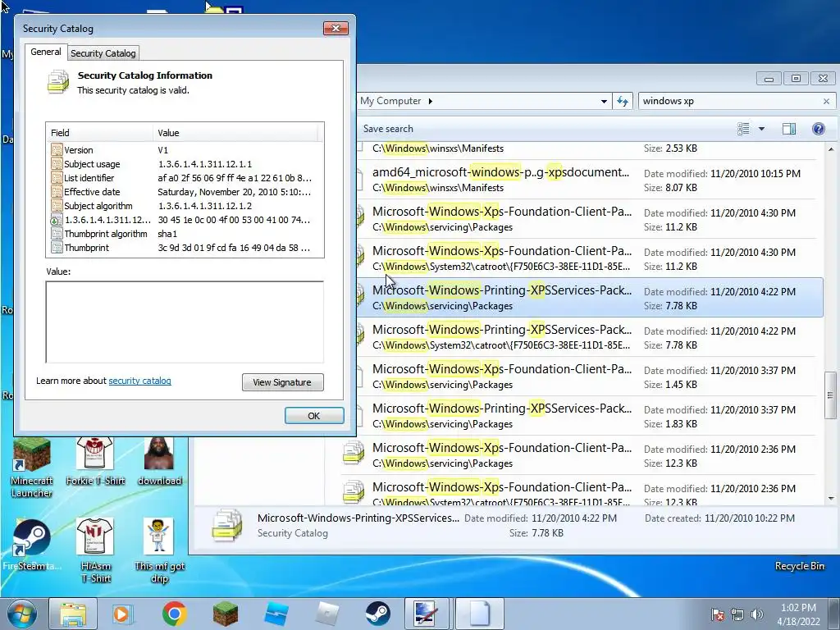Select the Printing-XPSServices catroot result dated 4:22 PM
This screenshot has height=630, width=840.
coord(589,337)
